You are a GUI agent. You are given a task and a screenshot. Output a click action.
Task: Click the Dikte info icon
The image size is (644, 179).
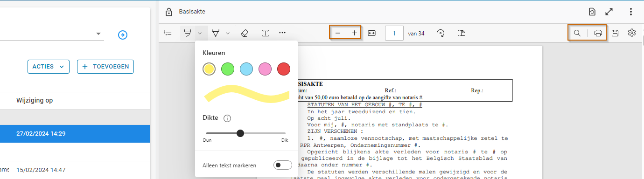(227, 118)
